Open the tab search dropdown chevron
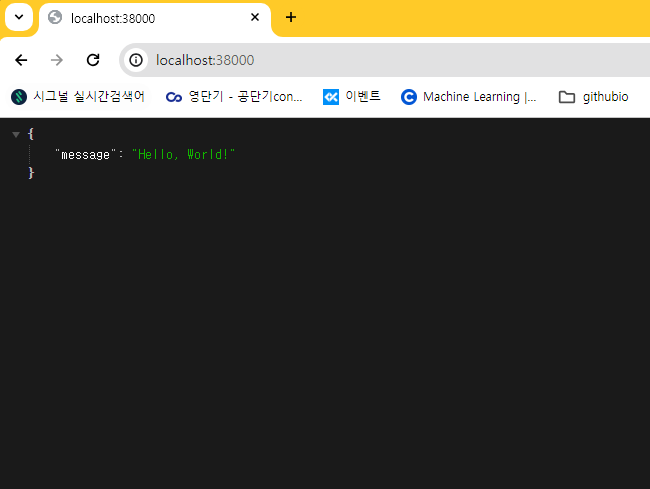The height and width of the screenshot is (489, 650). tap(19, 17)
